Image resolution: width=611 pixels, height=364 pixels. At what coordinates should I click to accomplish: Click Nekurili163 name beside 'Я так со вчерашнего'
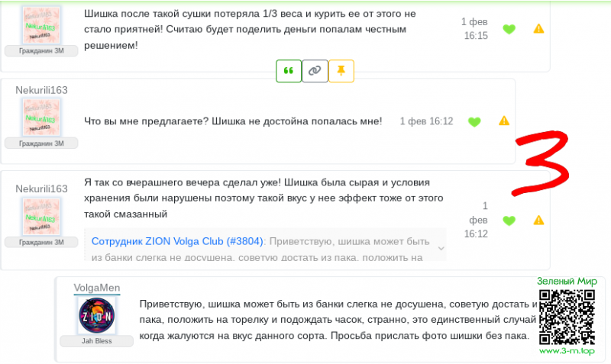42,188
